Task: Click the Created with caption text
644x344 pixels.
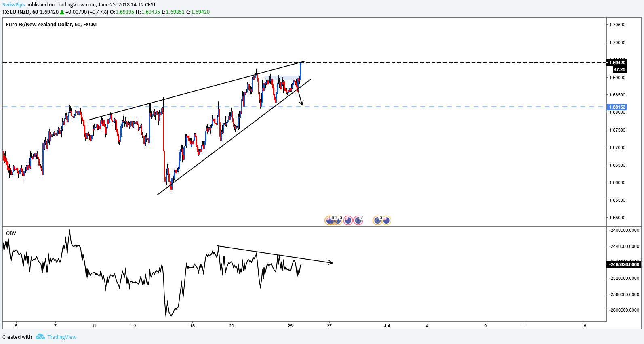Action: [x=17, y=337]
